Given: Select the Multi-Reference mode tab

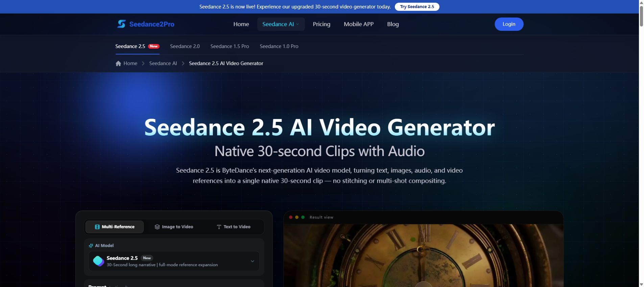Looking at the screenshot, I should click(115, 227).
